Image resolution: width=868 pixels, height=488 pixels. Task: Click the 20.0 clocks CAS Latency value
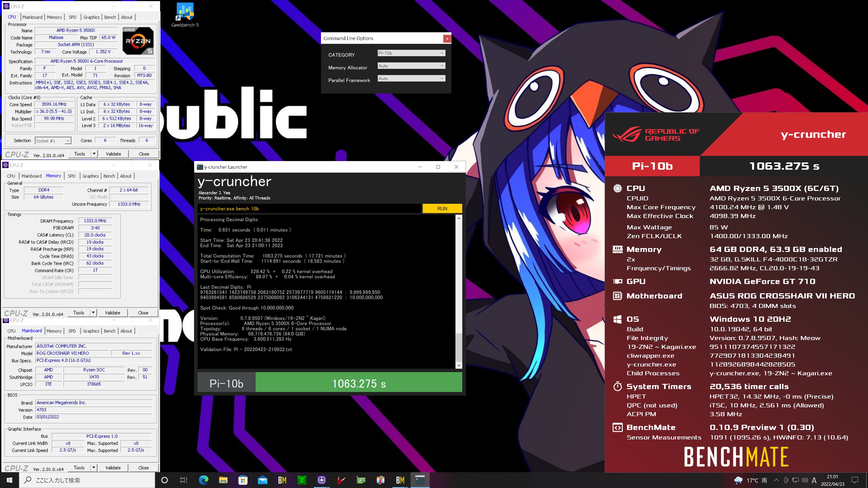[95, 235]
